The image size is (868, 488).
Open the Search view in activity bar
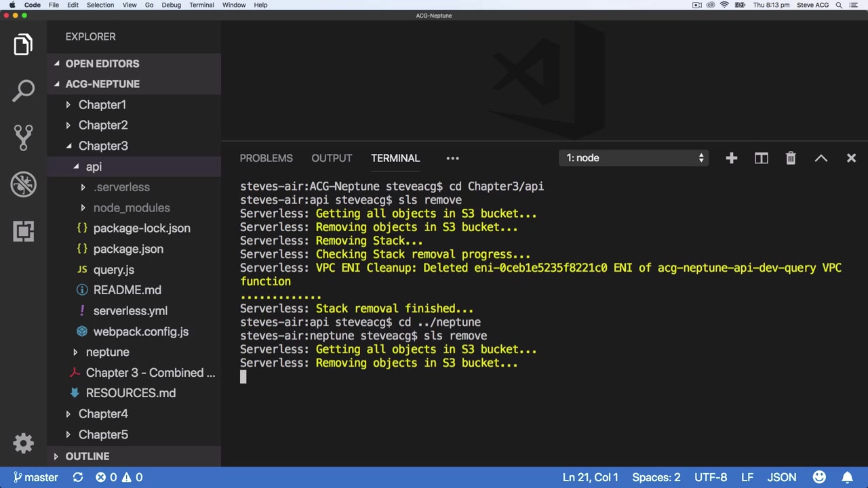pos(23,91)
